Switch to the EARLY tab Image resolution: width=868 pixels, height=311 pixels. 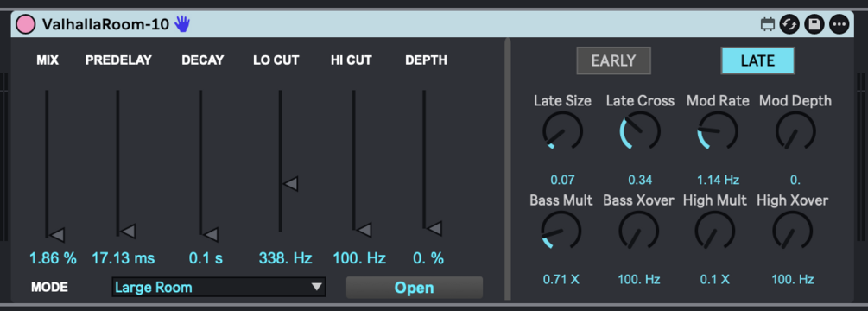pos(613,60)
